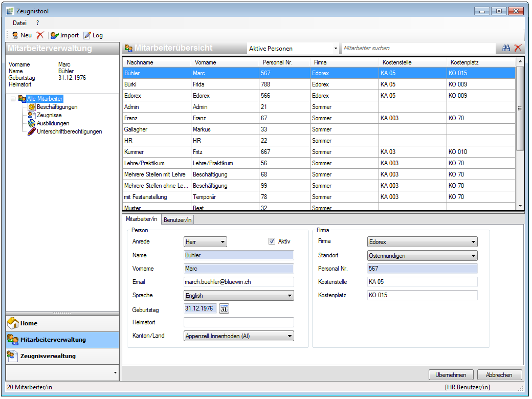Click the Abbrechen button
Image resolution: width=532 pixels, height=399 pixels.
(x=499, y=375)
